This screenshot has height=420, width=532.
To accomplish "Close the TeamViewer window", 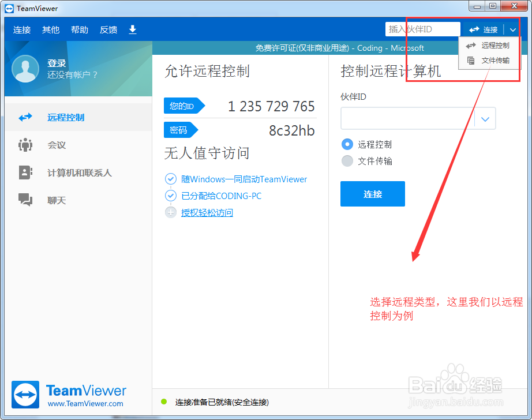I will click(514, 6).
